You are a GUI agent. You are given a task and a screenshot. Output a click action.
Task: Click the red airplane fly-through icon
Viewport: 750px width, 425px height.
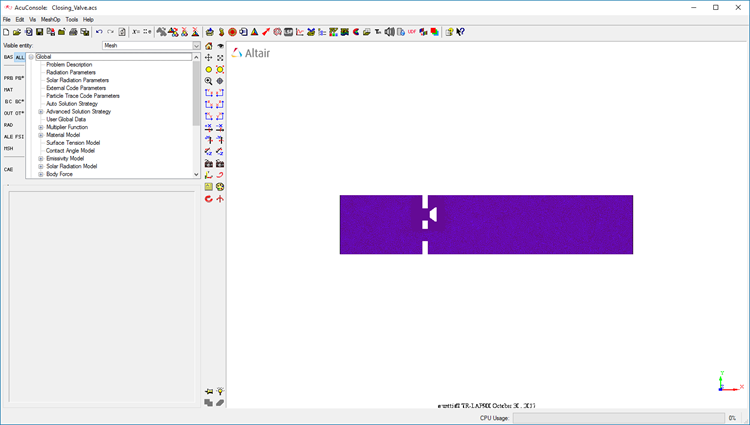click(220, 198)
